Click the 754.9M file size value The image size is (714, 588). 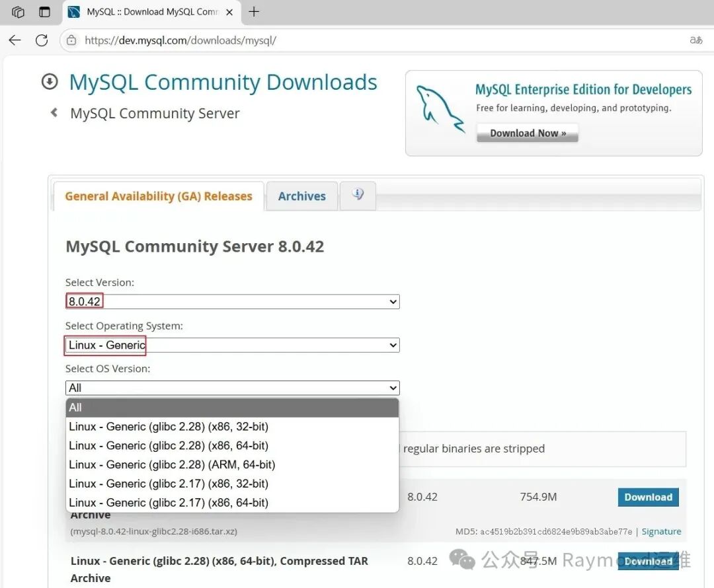coord(538,497)
